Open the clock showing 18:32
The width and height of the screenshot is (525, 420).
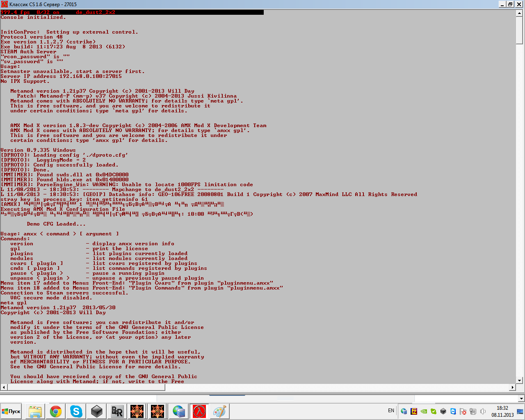(502, 411)
